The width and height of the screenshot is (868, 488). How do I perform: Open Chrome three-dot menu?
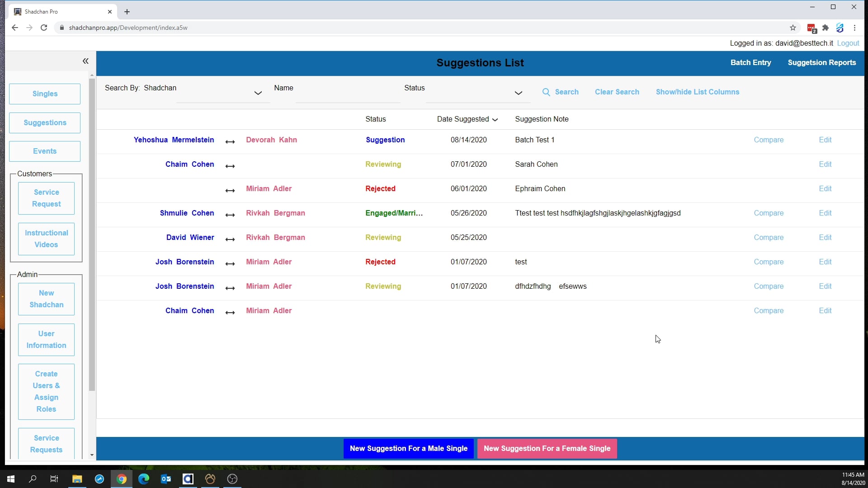854,28
